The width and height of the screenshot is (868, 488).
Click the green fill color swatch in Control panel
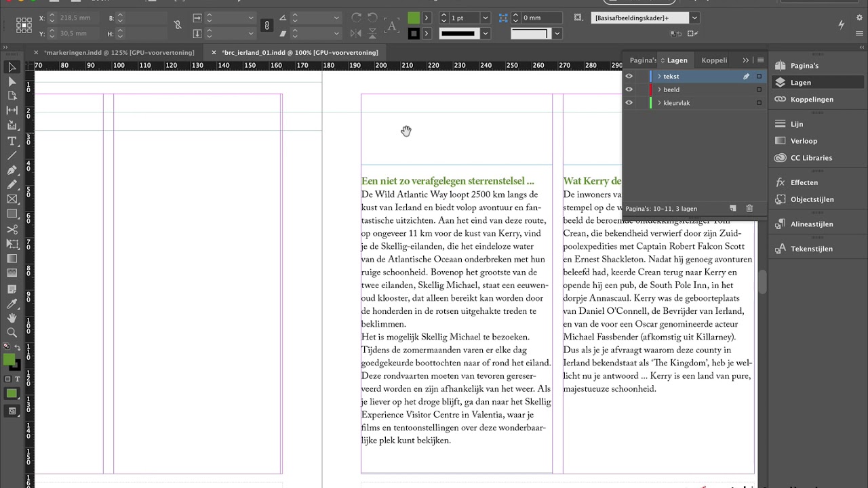click(414, 18)
